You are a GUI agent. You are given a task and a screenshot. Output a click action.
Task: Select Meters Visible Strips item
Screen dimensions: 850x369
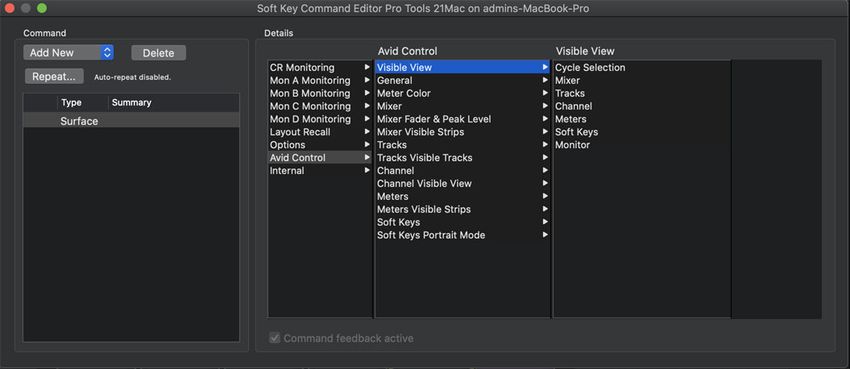[x=462, y=209]
